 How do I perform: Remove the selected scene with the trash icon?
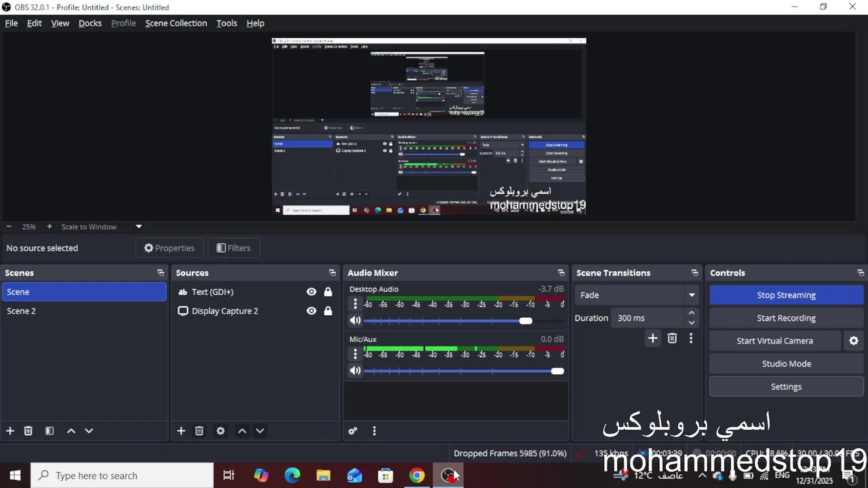click(x=28, y=431)
